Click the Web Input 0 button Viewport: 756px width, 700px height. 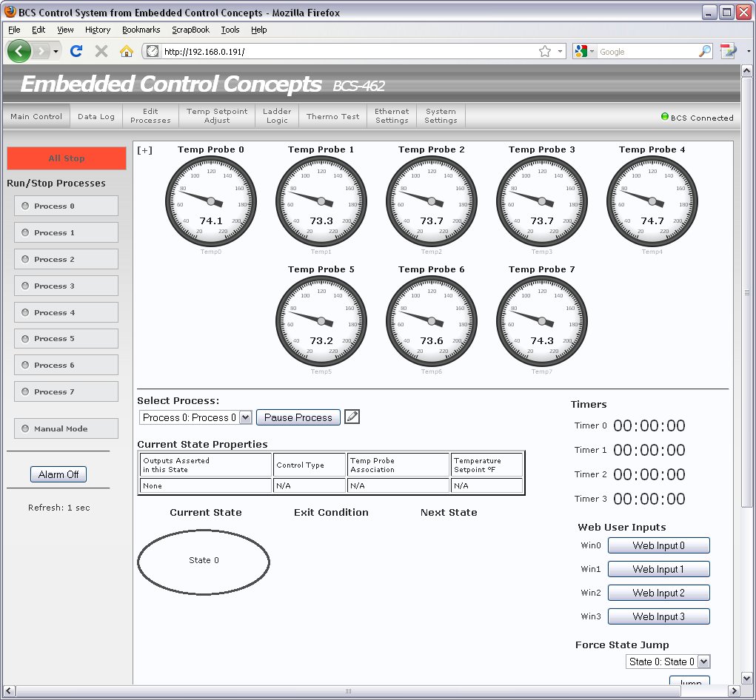(x=658, y=545)
